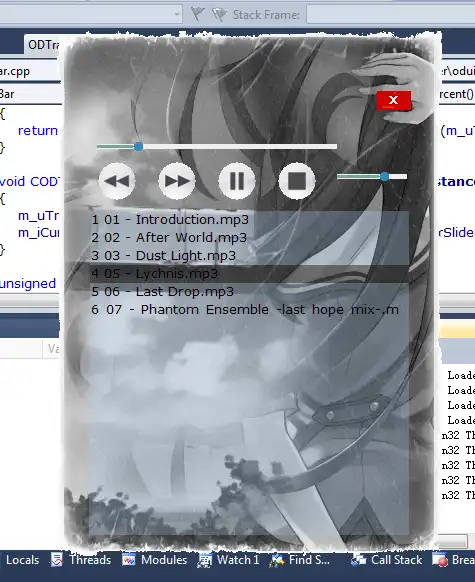Image resolution: width=475 pixels, height=582 pixels.
Task: Click the Stack Frame combo box
Action: [390, 15]
